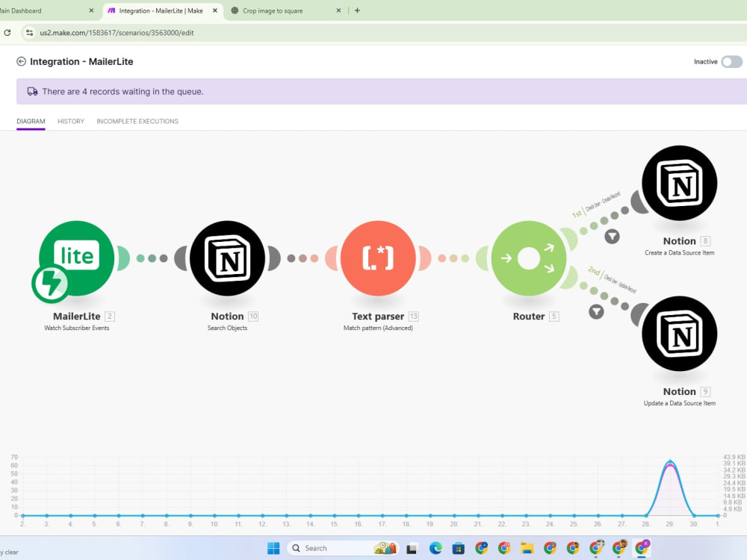Screen dimensions: 747x560
Task: Open the Windows Start menu
Action: [273, 548]
